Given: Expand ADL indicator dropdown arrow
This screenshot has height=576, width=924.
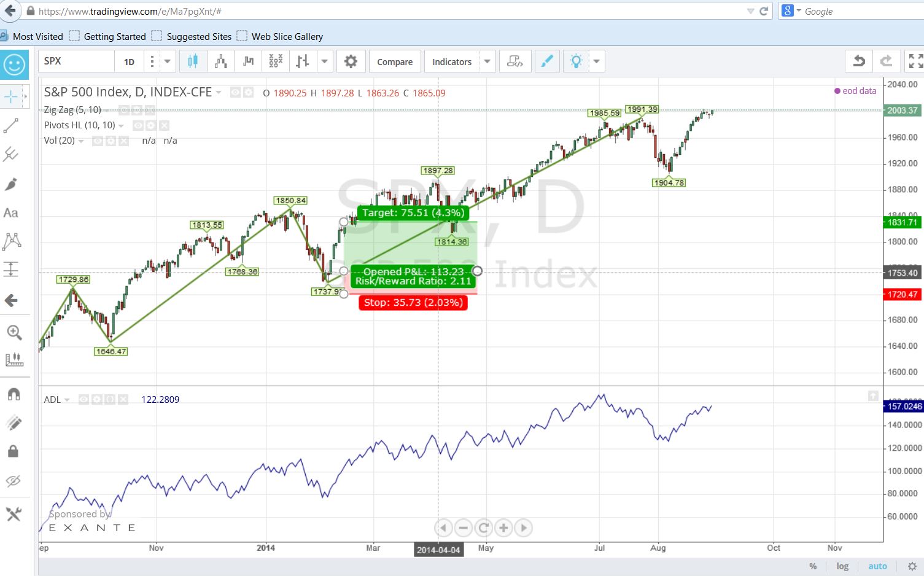Looking at the screenshot, I should pos(67,400).
